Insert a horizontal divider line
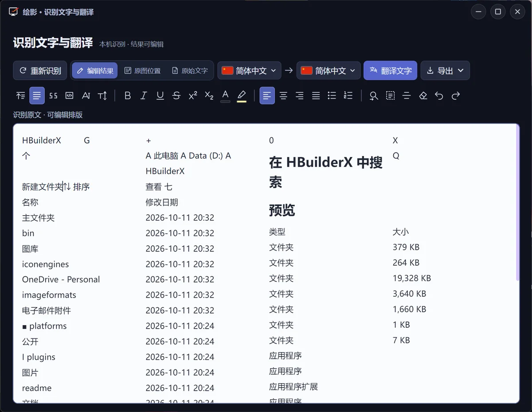Image resolution: width=532 pixels, height=412 pixels. point(407,95)
